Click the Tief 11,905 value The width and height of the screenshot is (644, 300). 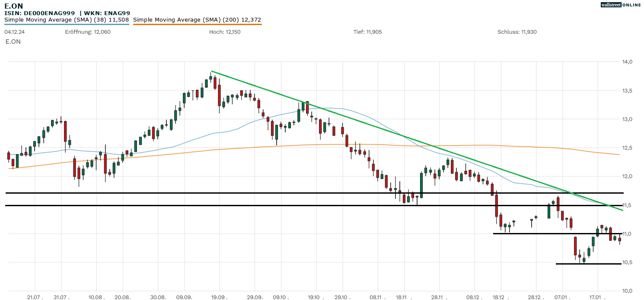coord(367,32)
